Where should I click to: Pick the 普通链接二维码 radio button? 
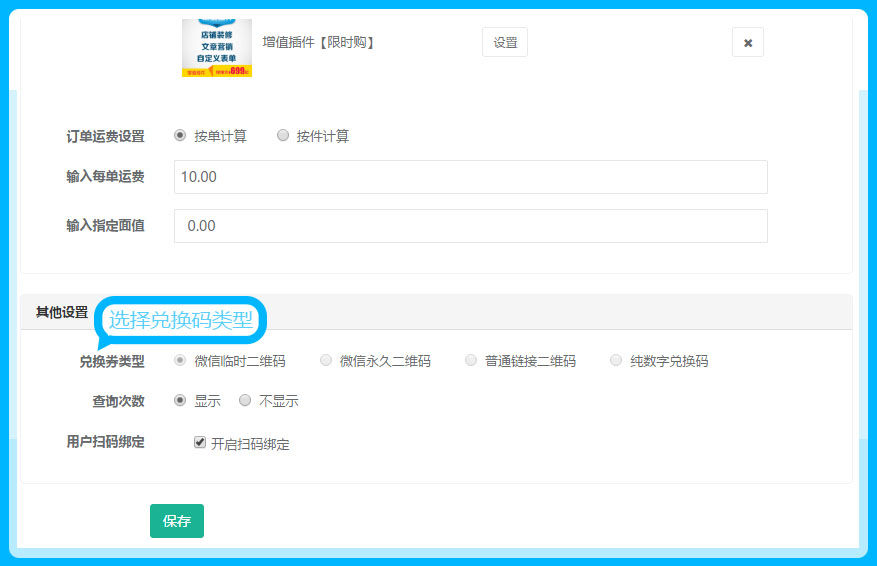471,360
